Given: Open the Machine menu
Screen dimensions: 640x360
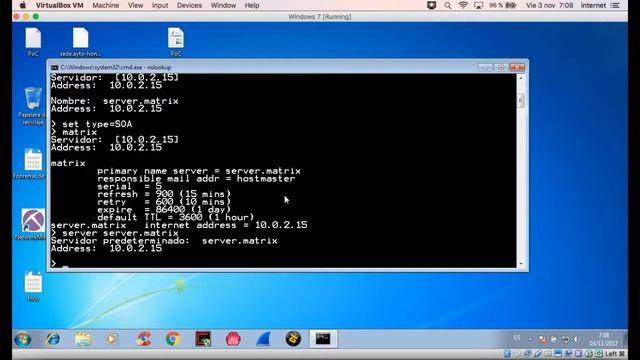Looking at the screenshot, I should click(106, 5).
